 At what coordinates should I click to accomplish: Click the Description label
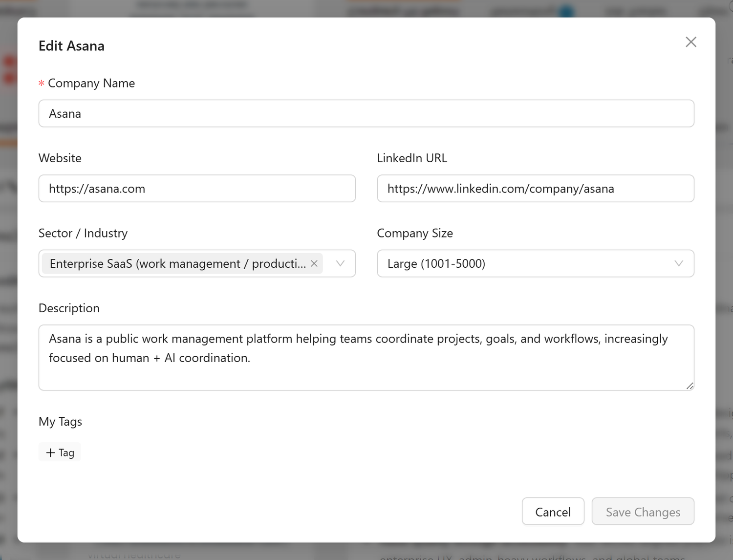69,308
